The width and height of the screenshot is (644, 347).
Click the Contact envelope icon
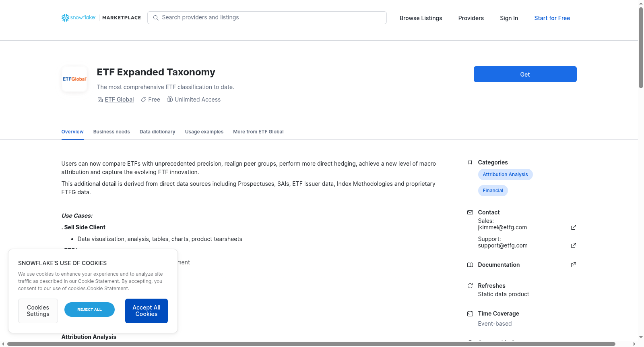coord(470,212)
